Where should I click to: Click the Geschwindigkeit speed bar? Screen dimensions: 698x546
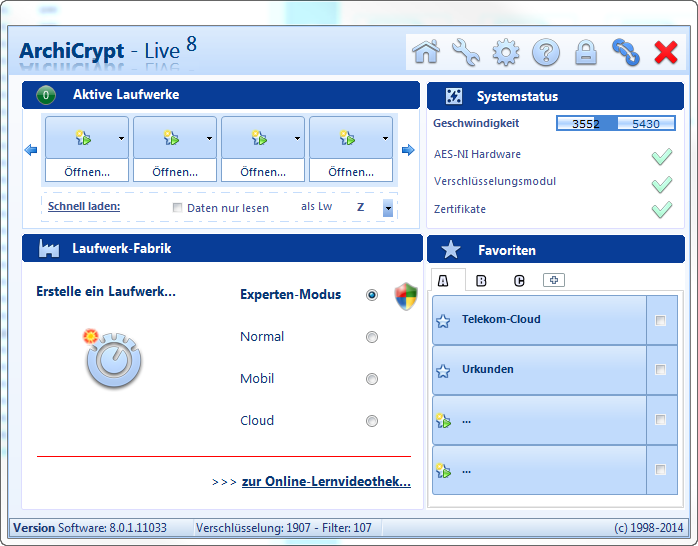pos(616,123)
